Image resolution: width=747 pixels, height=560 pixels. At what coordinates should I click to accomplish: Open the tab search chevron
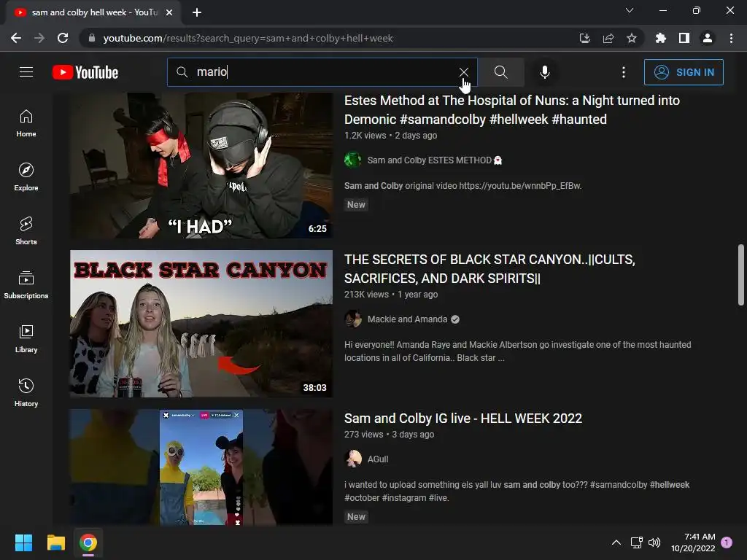(x=630, y=10)
